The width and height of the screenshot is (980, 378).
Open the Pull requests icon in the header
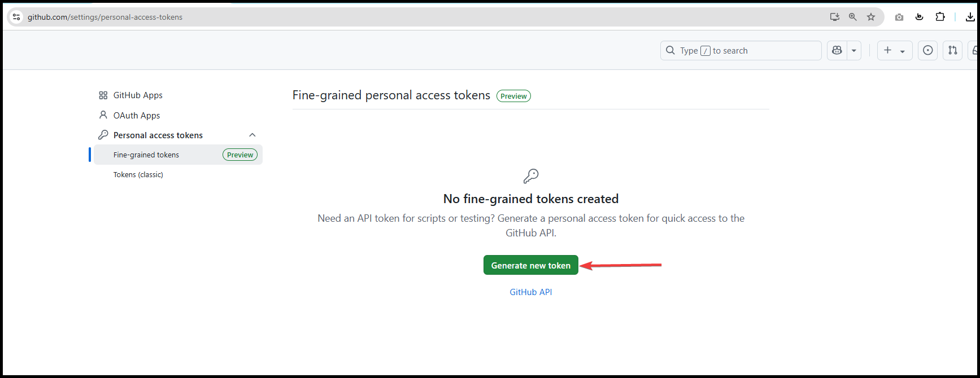point(952,50)
